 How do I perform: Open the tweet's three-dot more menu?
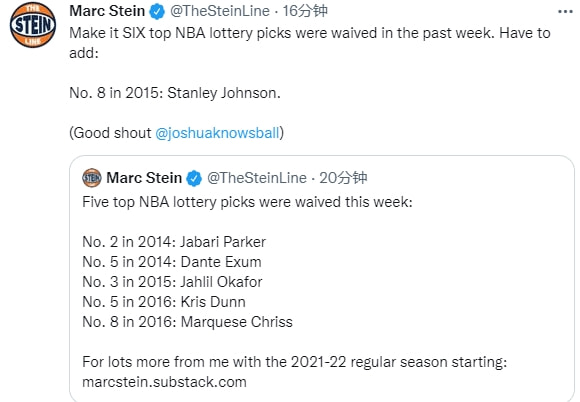565,12
